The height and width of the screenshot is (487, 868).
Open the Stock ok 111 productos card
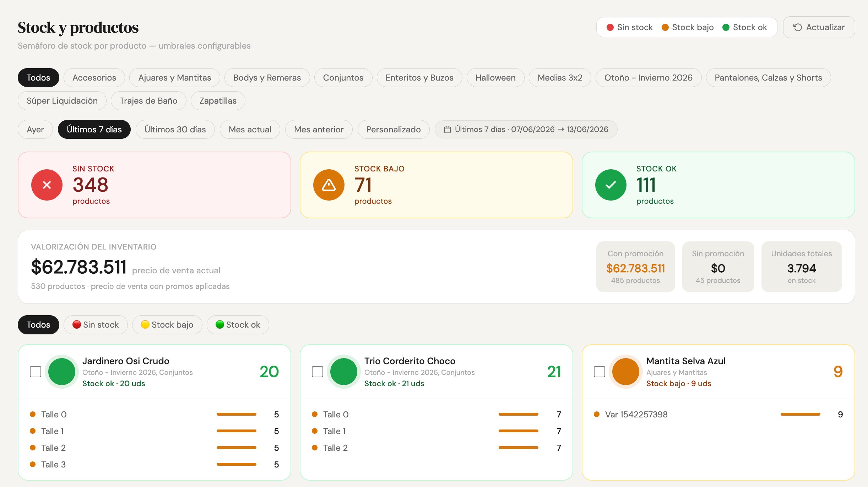[718, 185]
